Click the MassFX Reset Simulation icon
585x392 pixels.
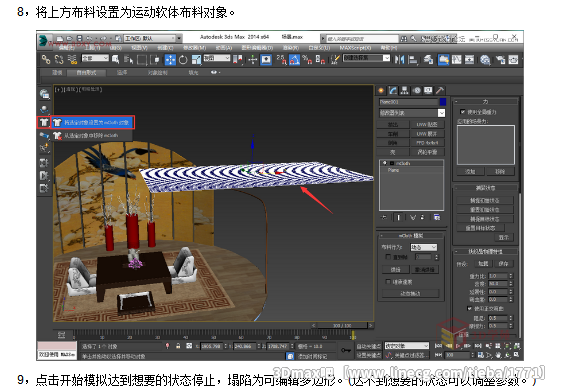click(44, 162)
